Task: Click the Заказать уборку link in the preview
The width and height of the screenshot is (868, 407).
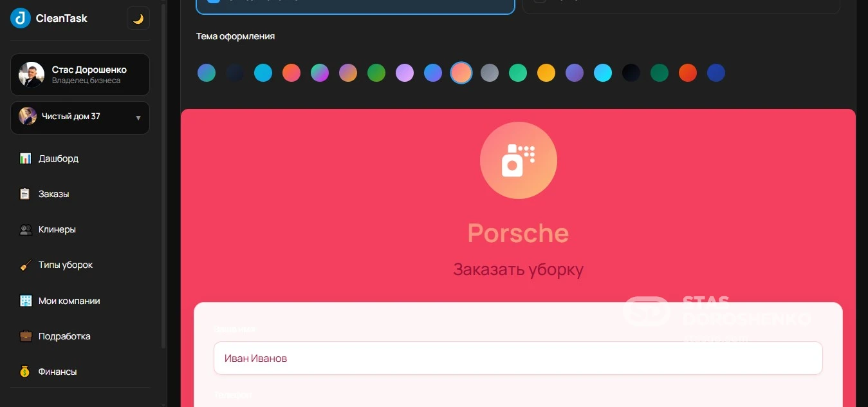Action: [519, 269]
